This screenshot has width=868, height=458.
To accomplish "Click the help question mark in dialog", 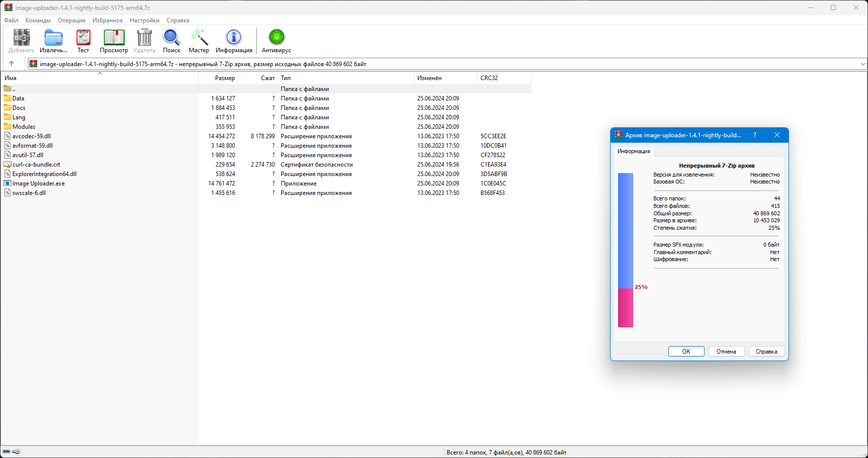I will (755, 135).
